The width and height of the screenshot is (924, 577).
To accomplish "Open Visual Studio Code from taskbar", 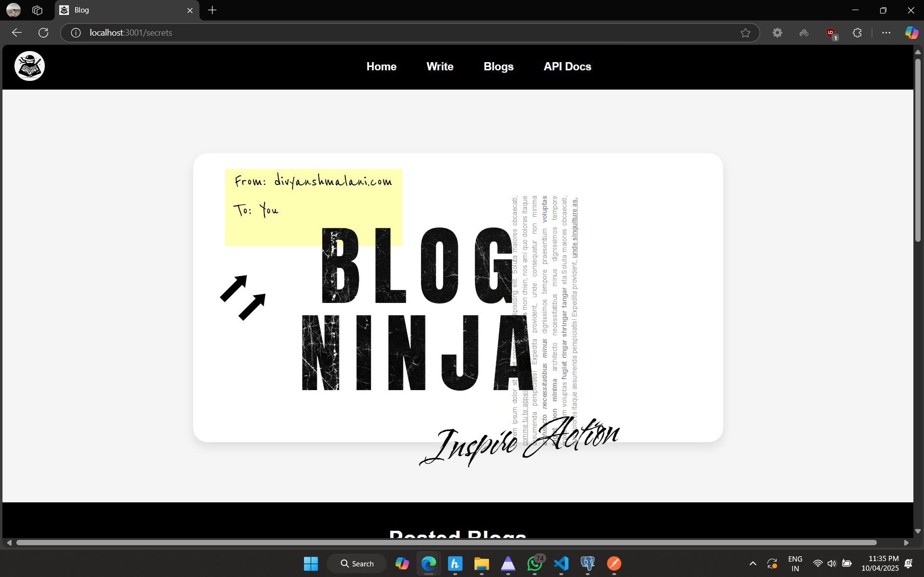I will point(561,564).
